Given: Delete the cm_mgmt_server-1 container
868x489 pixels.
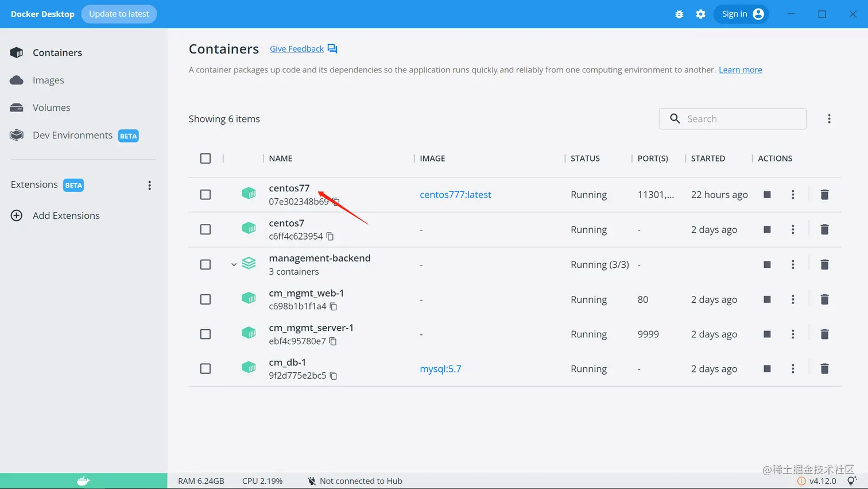Looking at the screenshot, I should [x=824, y=334].
